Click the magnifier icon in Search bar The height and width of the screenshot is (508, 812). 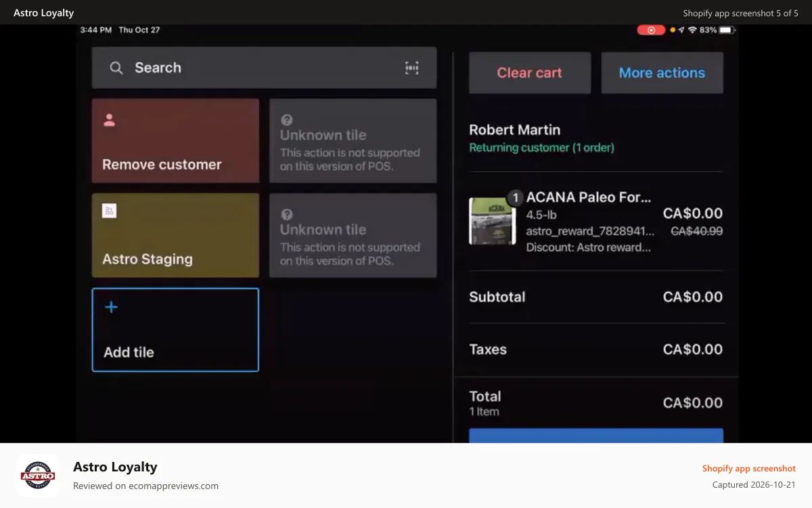[116, 68]
